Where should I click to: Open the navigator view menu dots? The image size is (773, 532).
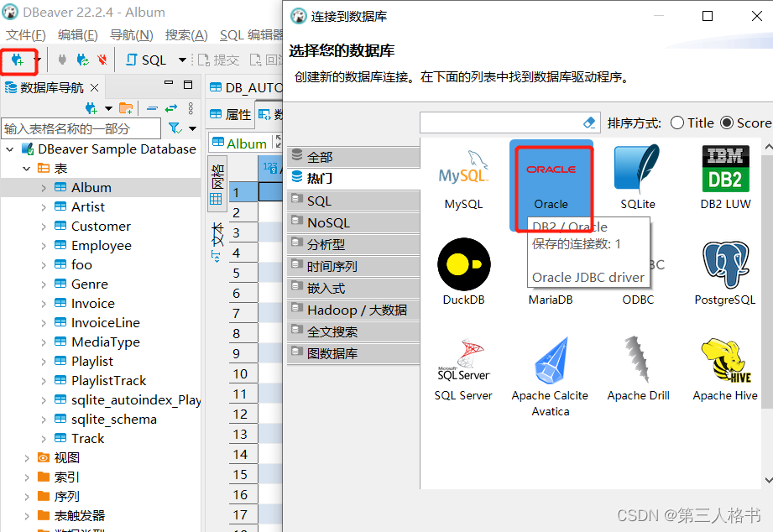click(191, 108)
